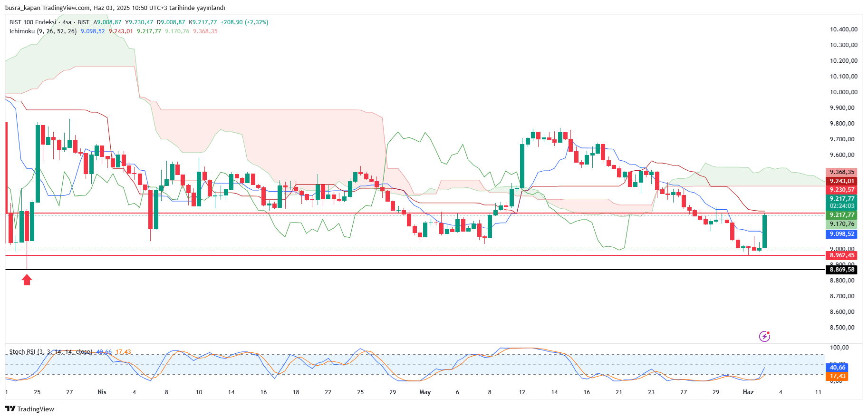The image size is (868, 418).
Task: Click pink Ichimoku legend value 9.368,35
Action: pos(205,31)
